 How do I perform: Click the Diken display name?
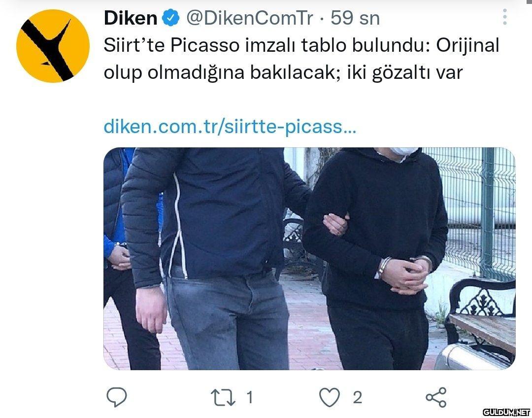tap(131, 18)
